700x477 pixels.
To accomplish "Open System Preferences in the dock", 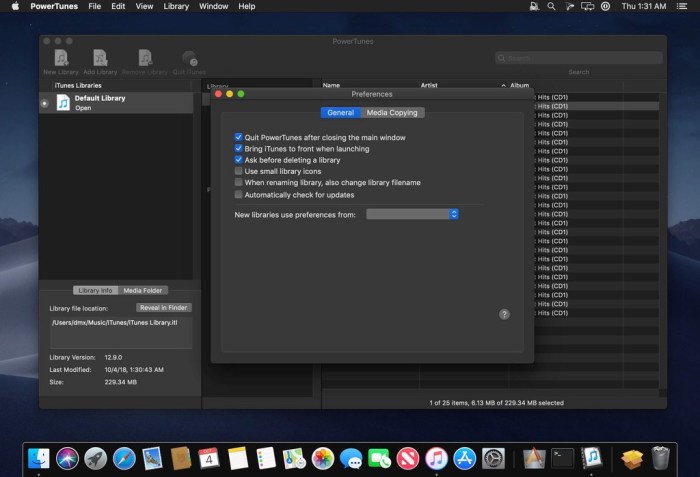I will pyautogui.click(x=493, y=459).
